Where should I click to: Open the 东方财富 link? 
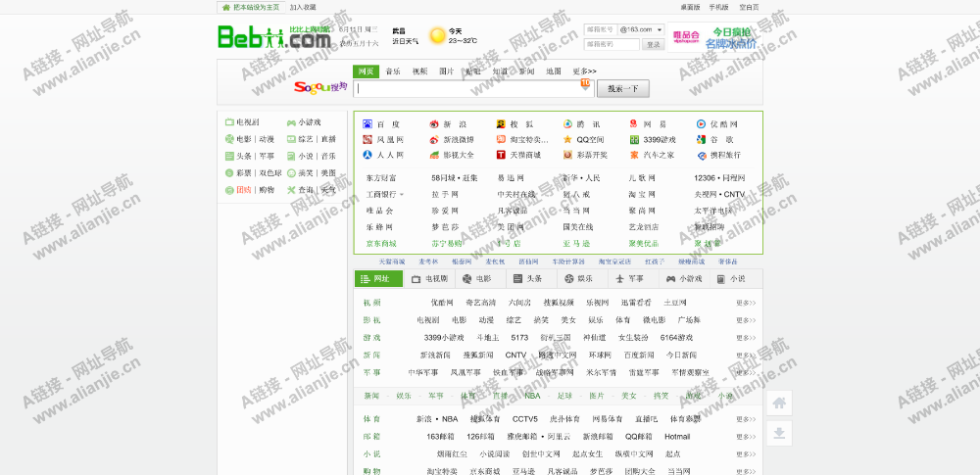pos(381,178)
